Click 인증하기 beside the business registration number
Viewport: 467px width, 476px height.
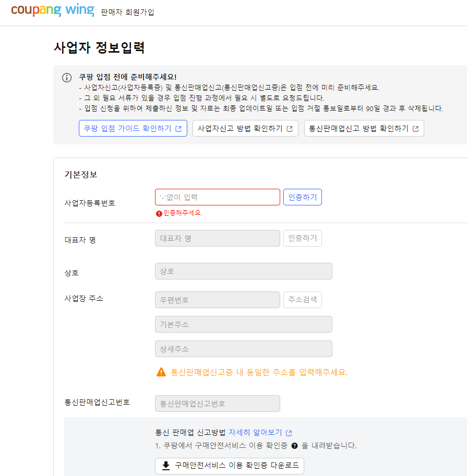(303, 197)
